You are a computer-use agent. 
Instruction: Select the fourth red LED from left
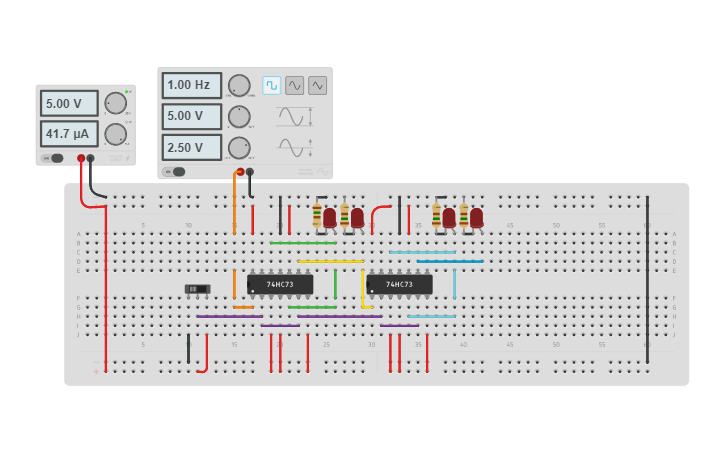pos(477,218)
